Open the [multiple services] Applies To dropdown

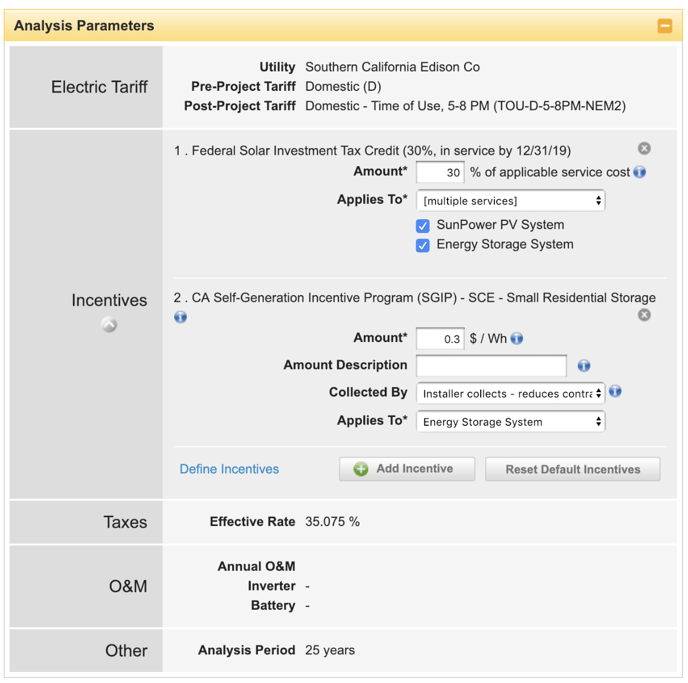(x=510, y=201)
